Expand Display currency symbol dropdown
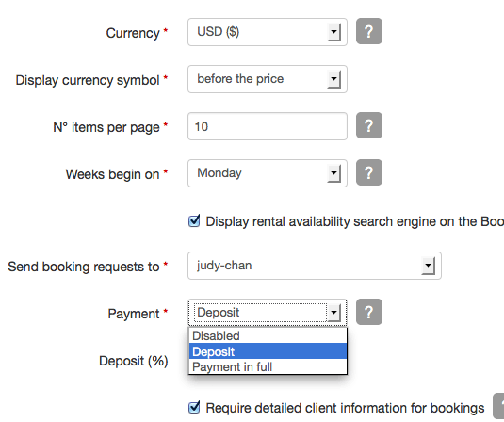This screenshot has height=422, width=504. coord(268,79)
